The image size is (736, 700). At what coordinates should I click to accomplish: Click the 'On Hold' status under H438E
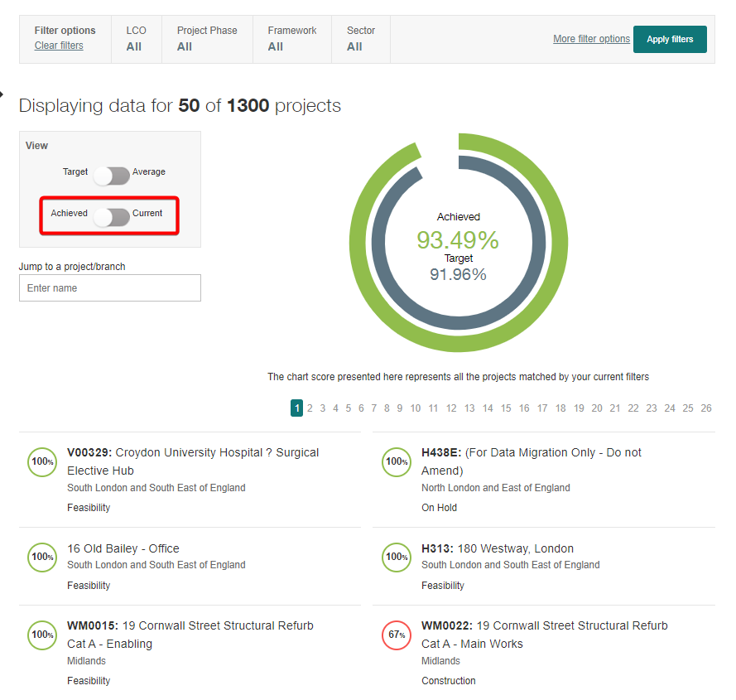pos(439,507)
